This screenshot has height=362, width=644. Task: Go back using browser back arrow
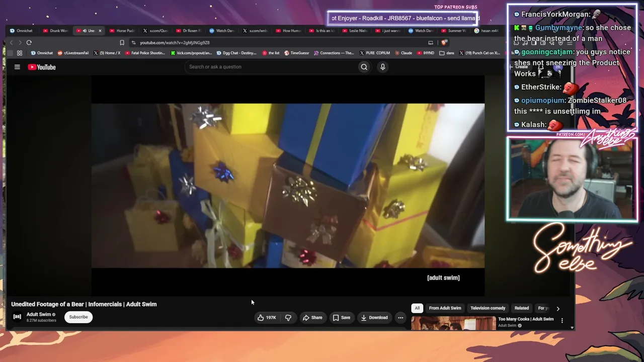pos(12,43)
